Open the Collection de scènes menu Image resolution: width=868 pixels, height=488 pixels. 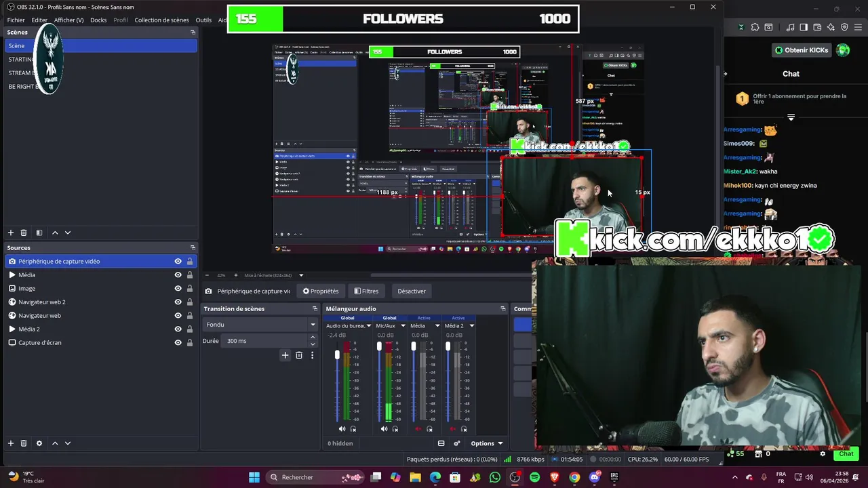point(161,20)
